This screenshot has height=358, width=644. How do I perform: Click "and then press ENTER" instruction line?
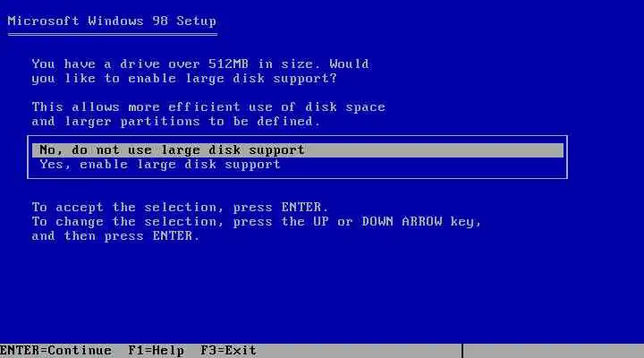tap(115, 236)
